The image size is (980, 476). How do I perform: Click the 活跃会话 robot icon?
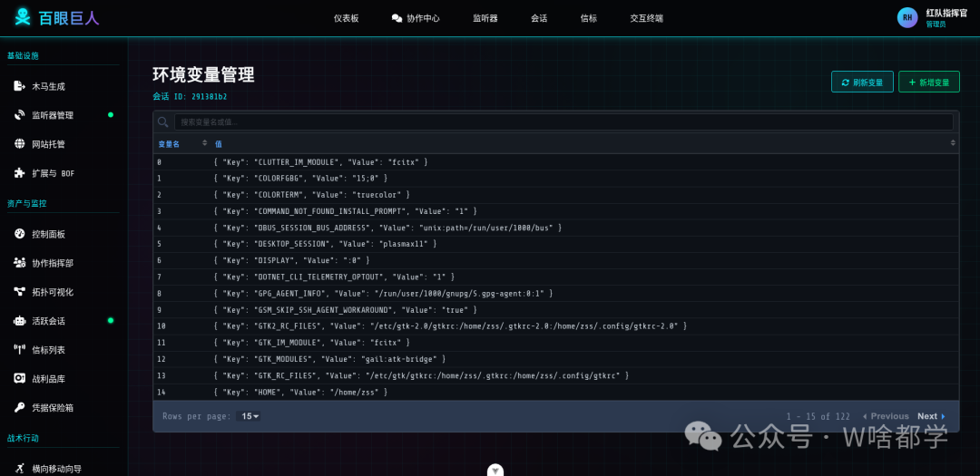pos(19,320)
